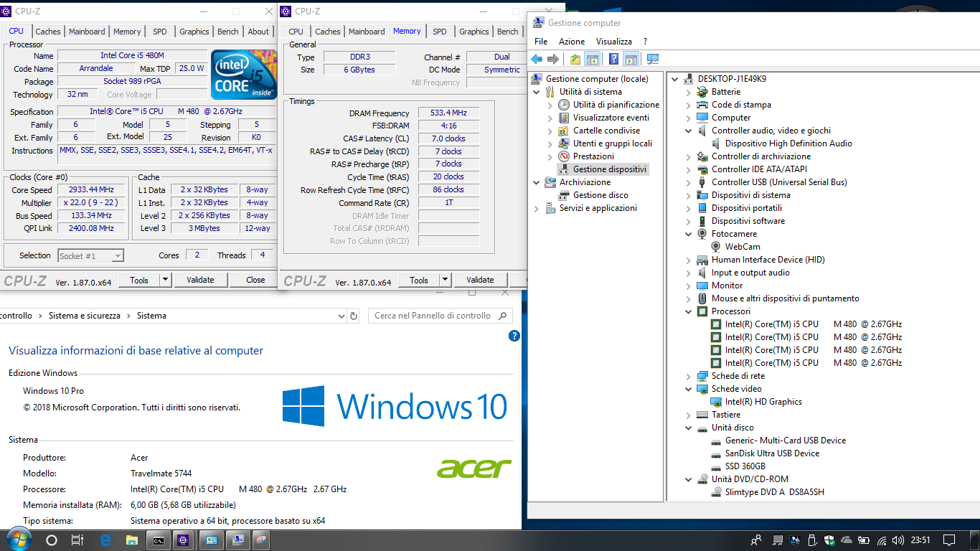The image size is (980, 551).
Task: Click refresh button beside address bar
Action: [354, 316]
